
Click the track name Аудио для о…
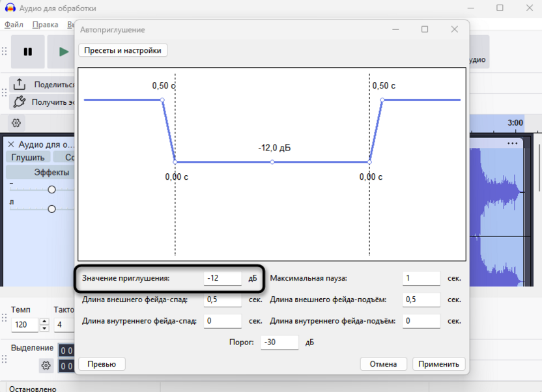tap(46, 145)
